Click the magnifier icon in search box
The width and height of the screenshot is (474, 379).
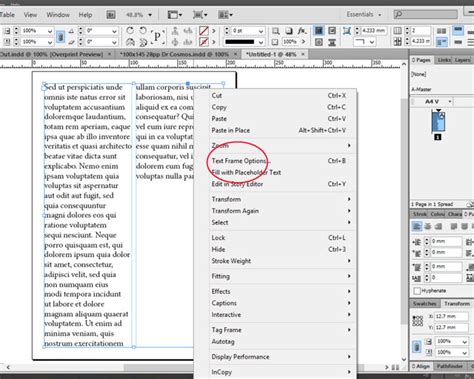399,14
